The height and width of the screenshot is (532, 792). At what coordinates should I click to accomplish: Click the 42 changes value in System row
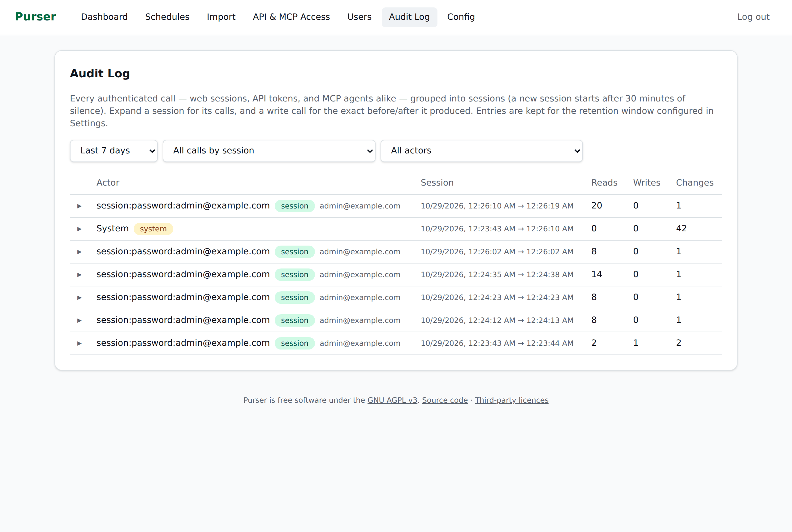click(681, 228)
